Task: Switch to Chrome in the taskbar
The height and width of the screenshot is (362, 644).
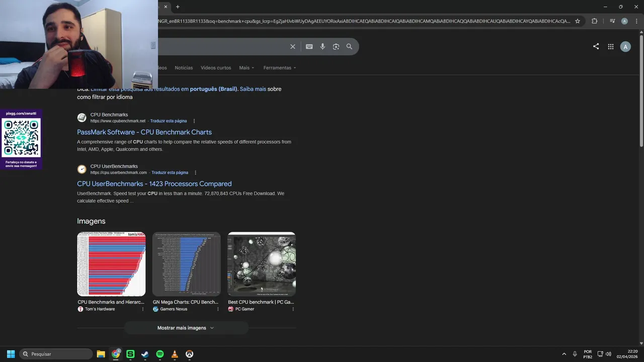Action: [x=116, y=354]
